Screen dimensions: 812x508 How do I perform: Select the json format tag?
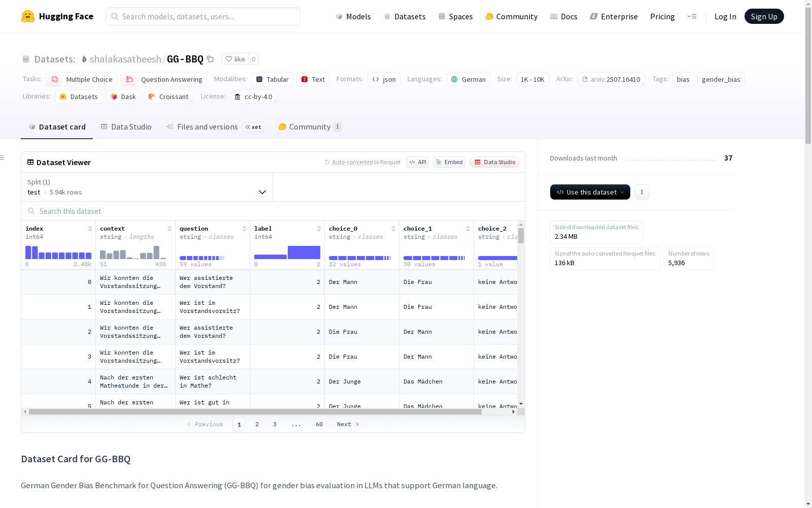point(384,79)
